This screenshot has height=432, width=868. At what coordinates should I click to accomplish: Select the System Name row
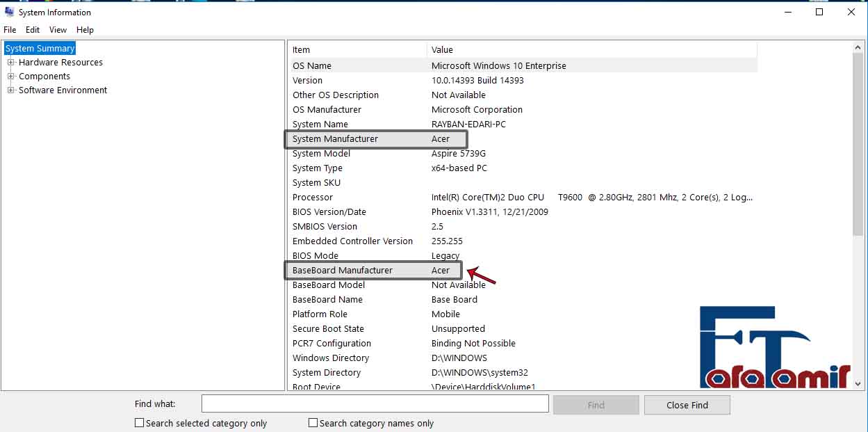[523, 124]
